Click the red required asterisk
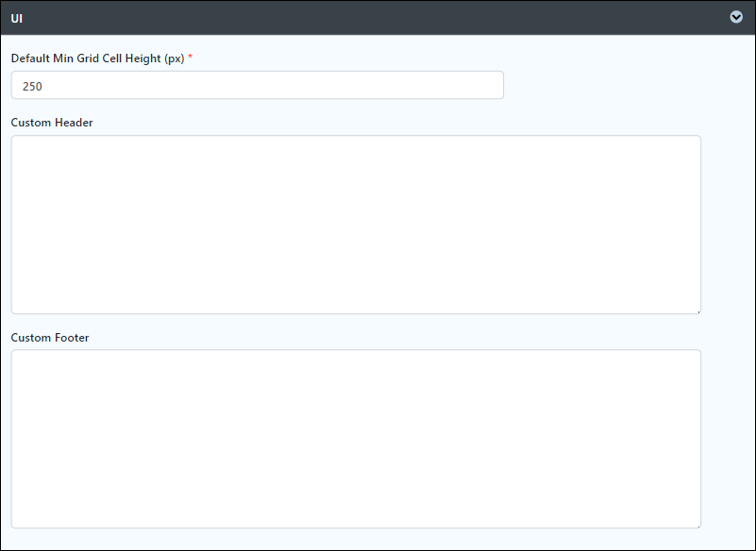The height and width of the screenshot is (551, 756). tap(190, 58)
